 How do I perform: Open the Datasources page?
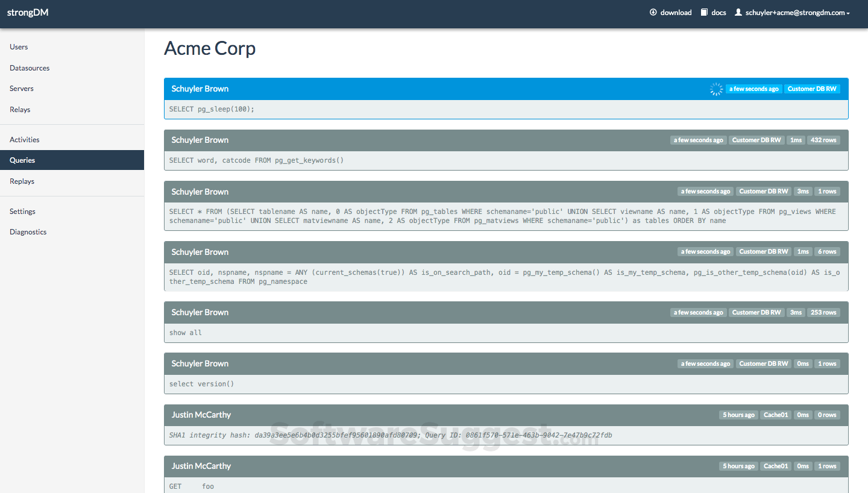[29, 68]
